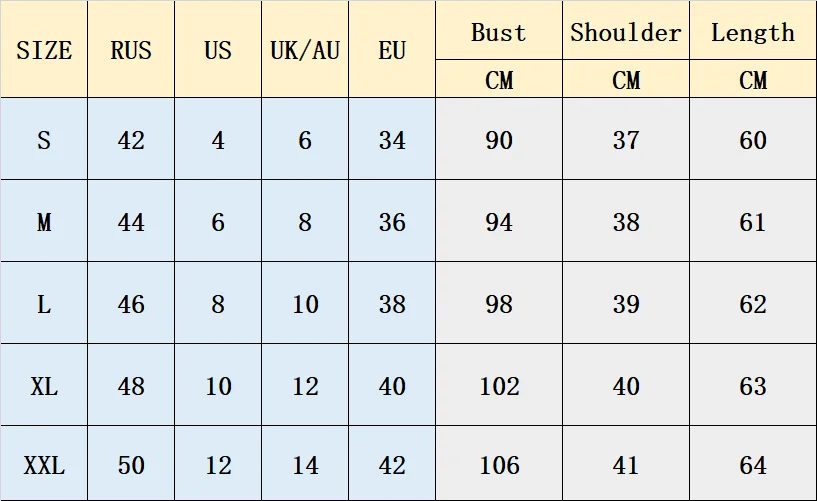The height and width of the screenshot is (501, 817).
Task: Click the SIZE column header
Action: pyautogui.click(x=44, y=50)
